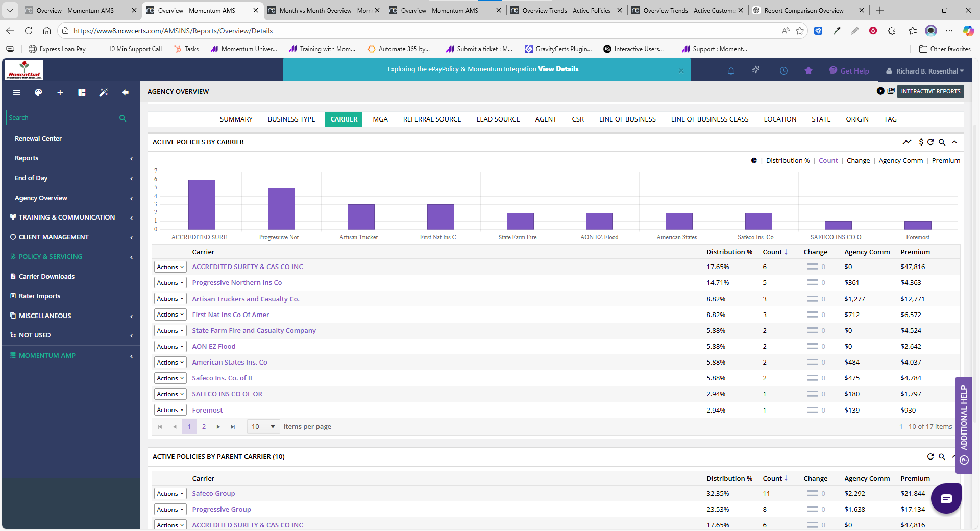Switch to the TAG tab
This screenshot has height=531, width=980.
point(890,119)
